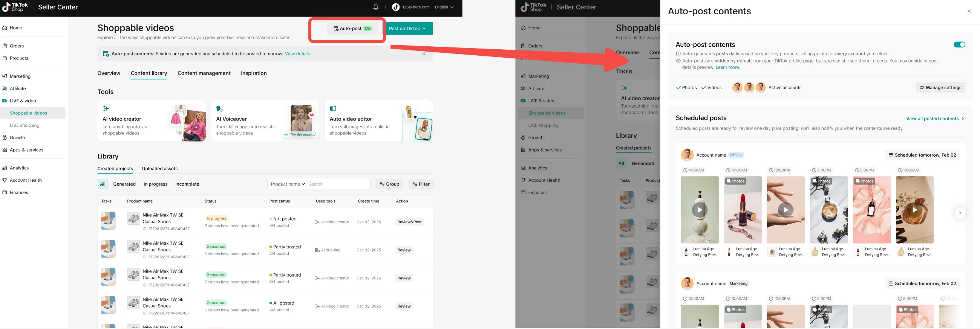Image resolution: width=980 pixels, height=329 pixels.
Task: Click Review&Post for the In progress project
Action: 409,222
